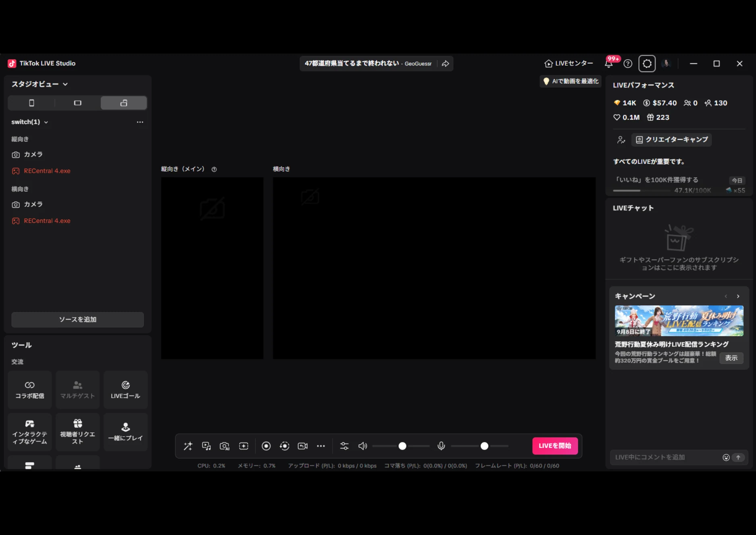Click the magic wand effects icon
Screen dimensions: 756x535
(x=188, y=446)
